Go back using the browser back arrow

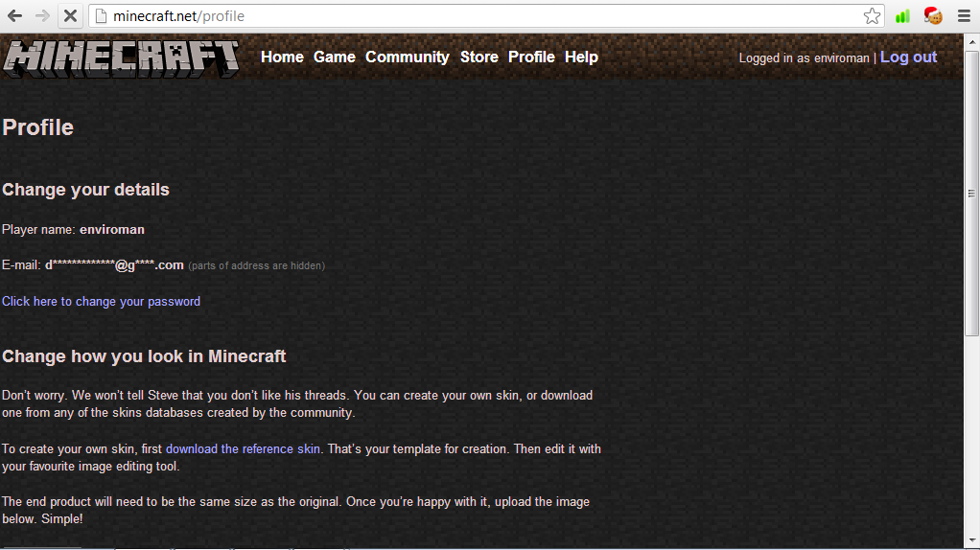[x=15, y=15]
